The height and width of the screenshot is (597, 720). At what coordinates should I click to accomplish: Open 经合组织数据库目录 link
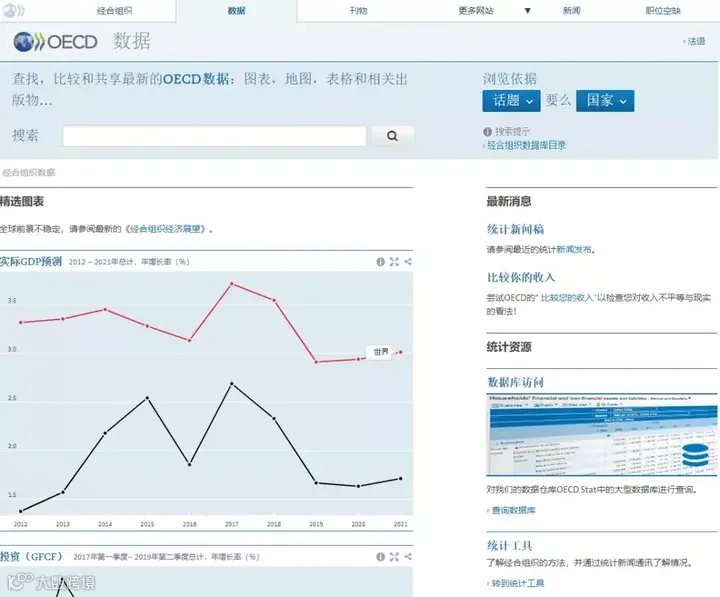click(526, 145)
